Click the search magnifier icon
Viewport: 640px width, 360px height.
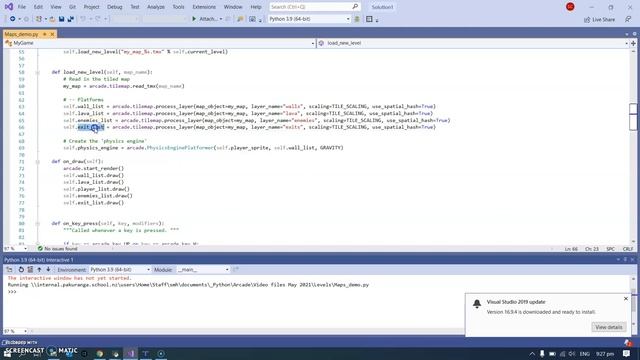[x=355, y=7]
